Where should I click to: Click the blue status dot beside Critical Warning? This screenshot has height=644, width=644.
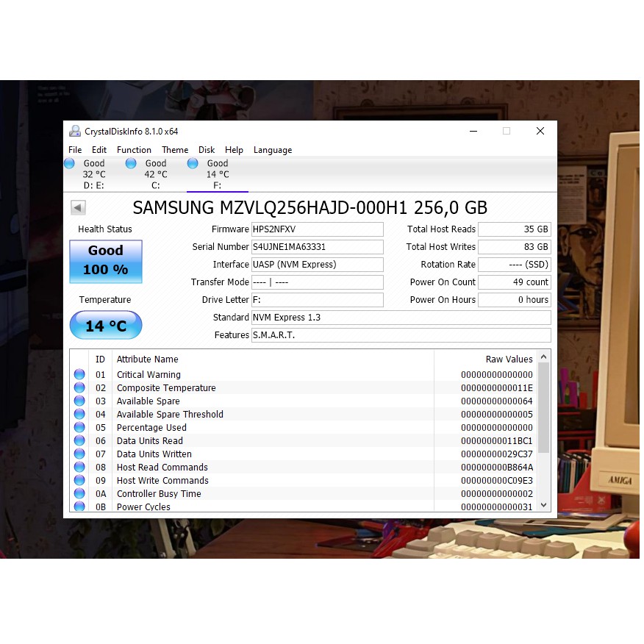click(x=79, y=374)
